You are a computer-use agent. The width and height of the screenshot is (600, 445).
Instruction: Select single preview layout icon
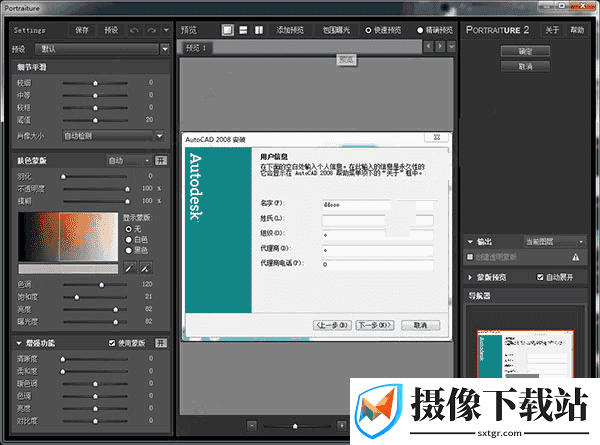228,30
